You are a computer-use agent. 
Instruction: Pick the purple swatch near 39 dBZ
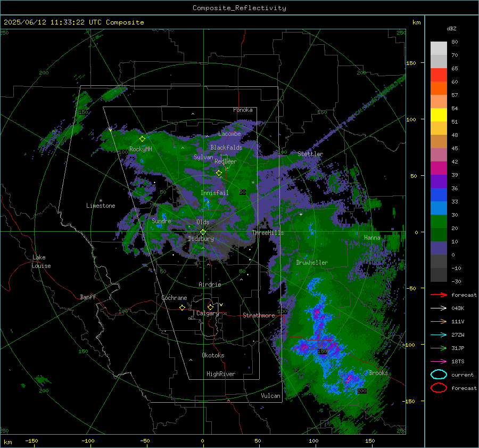[x=439, y=181]
